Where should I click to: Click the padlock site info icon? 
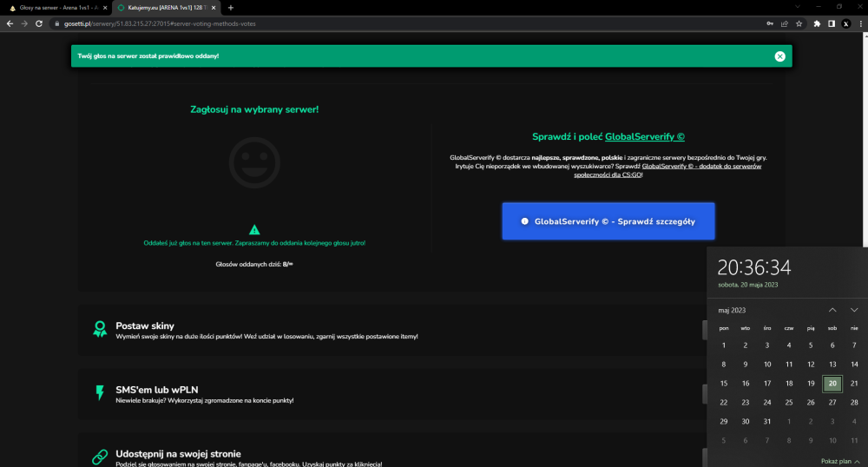pyautogui.click(x=56, y=23)
